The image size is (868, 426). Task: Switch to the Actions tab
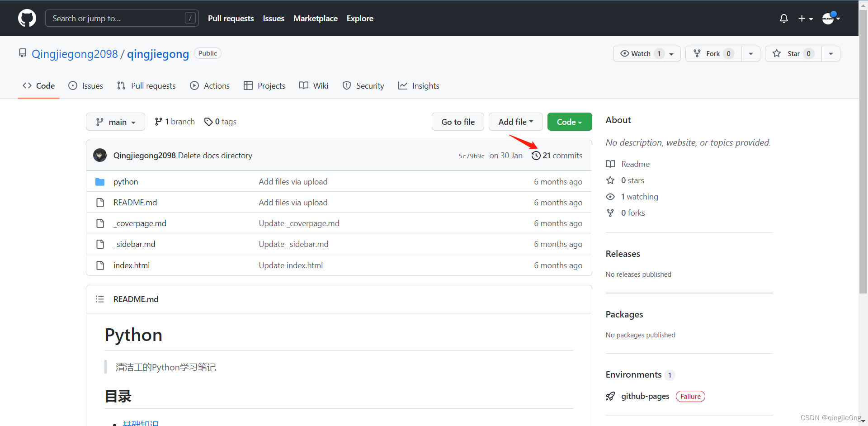210,85
